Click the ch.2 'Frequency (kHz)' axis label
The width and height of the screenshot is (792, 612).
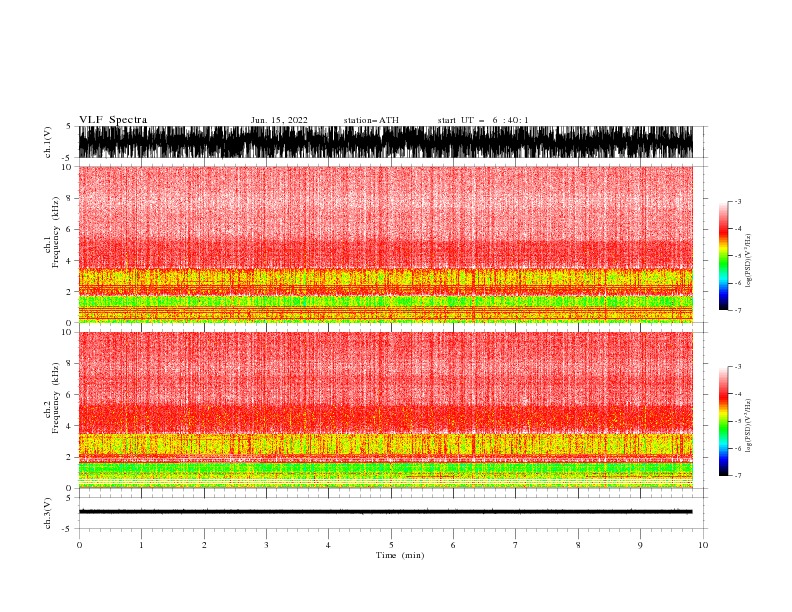(55, 398)
